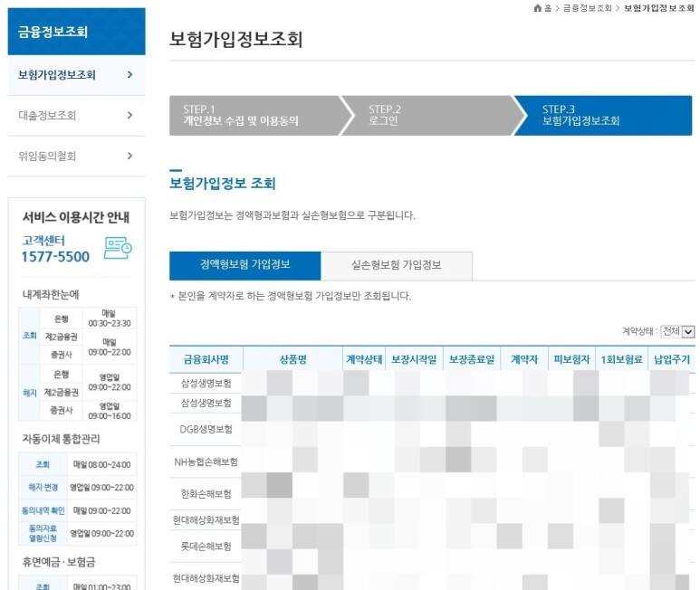Click 보장종료일 column header
The width and height of the screenshot is (700, 590).
[472, 359]
